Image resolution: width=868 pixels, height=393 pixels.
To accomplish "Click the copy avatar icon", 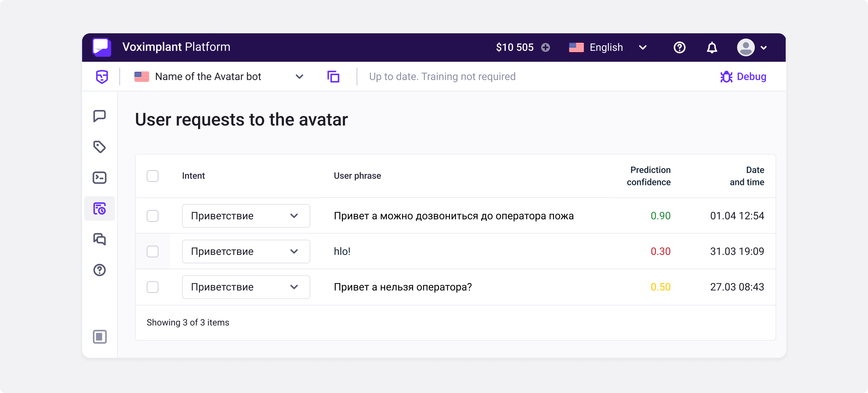I will 333,77.
